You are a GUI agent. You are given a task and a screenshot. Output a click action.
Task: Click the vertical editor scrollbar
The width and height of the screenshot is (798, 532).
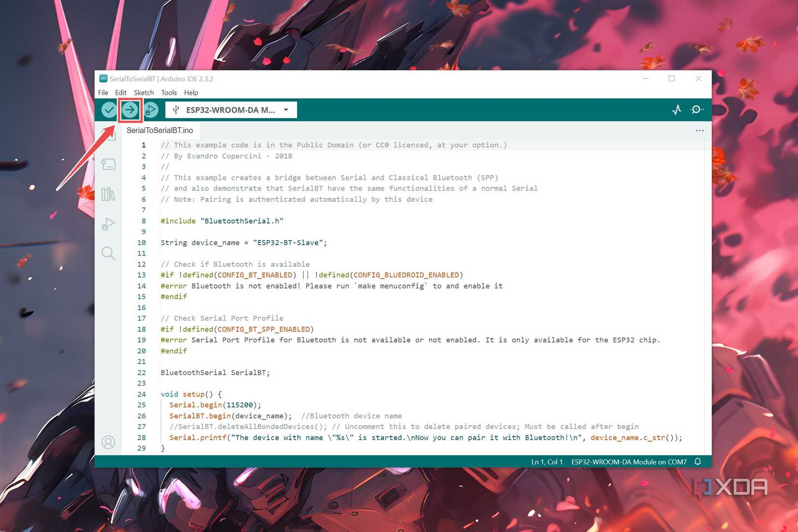tap(708, 297)
